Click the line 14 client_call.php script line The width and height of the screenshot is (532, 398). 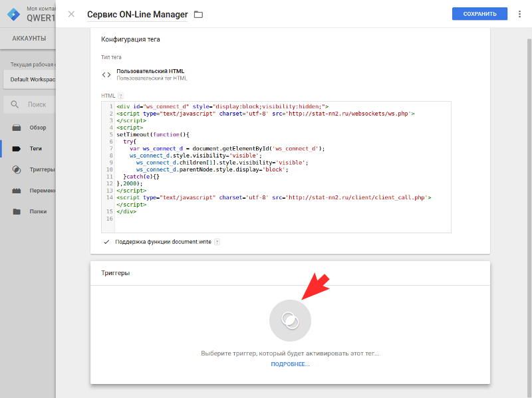tap(274, 197)
